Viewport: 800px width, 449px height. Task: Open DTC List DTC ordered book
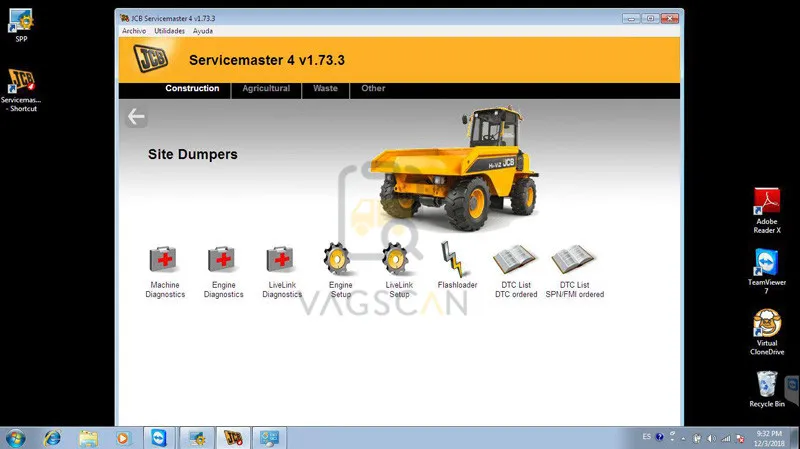point(516,271)
